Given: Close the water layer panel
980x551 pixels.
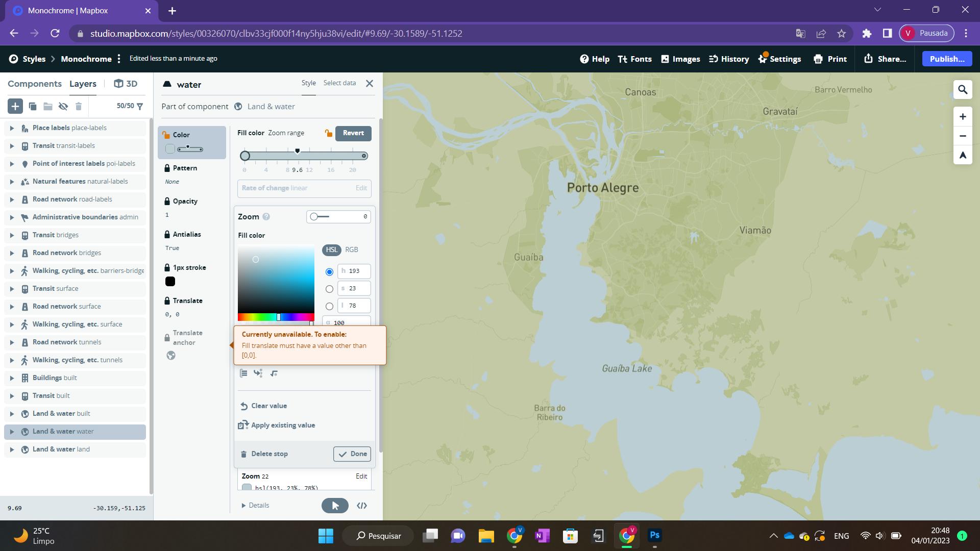Looking at the screenshot, I should point(370,83).
